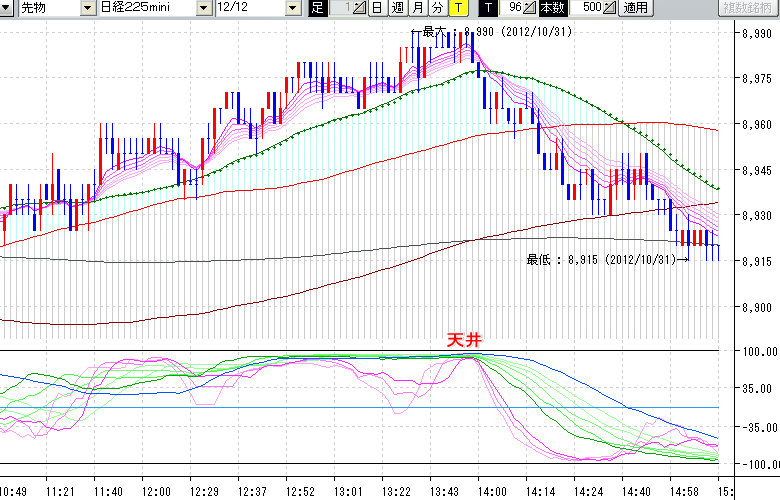Screen dimensions: 780x500
Task: Select the 日 (daily) timeframe button
Action: tap(376, 8)
